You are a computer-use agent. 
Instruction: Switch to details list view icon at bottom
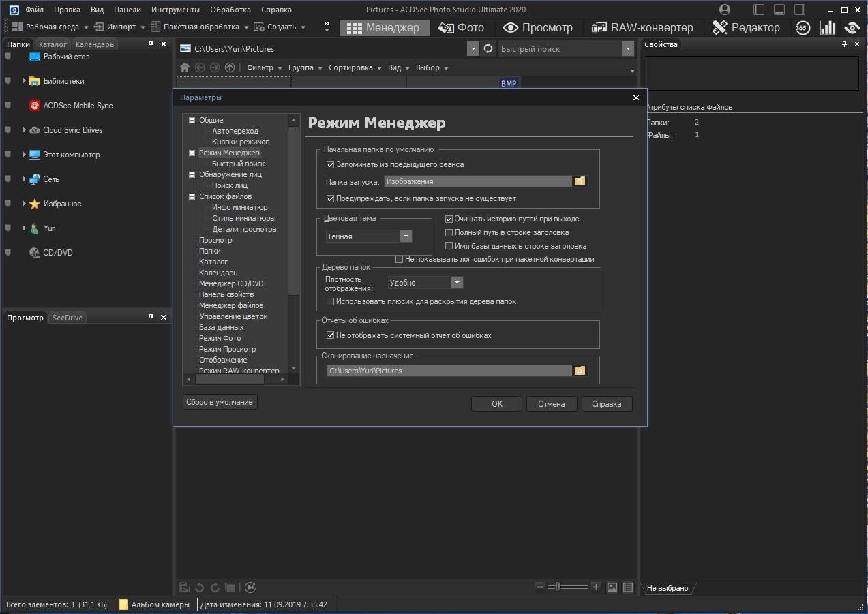628,587
